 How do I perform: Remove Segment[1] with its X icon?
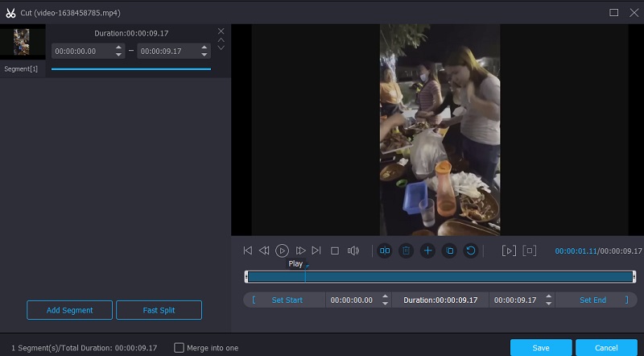(x=221, y=31)
